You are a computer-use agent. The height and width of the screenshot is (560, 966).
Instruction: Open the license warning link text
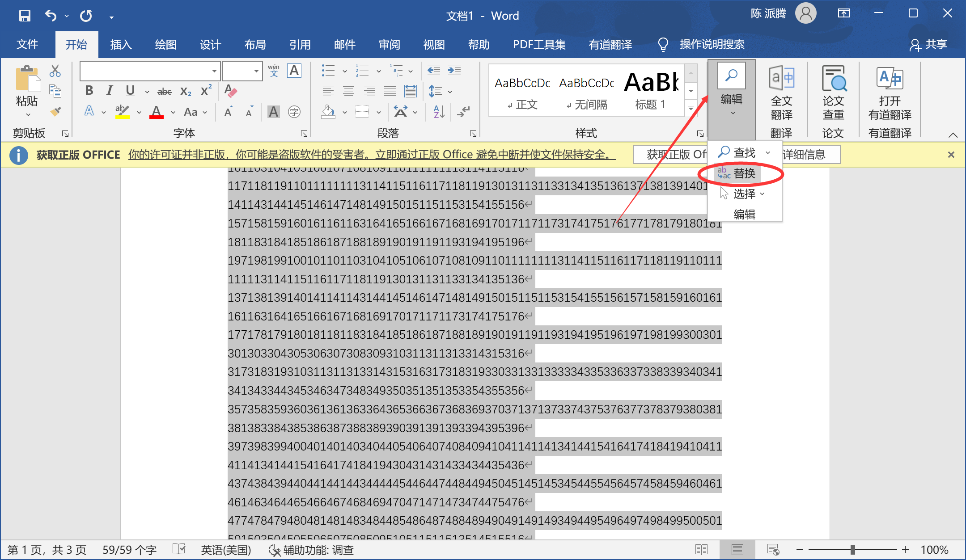tap(372, 155)
